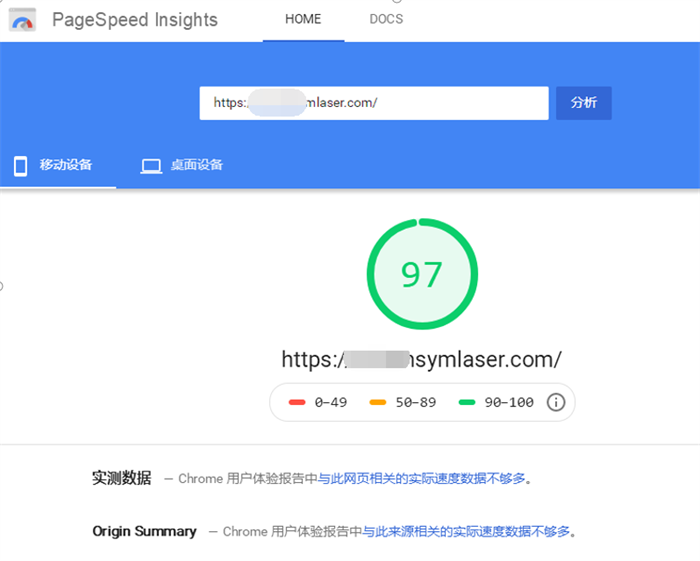This screenshot has width=700, height=561.
Task: Click the 实测数据 section heading
Action: pos(121,478)
